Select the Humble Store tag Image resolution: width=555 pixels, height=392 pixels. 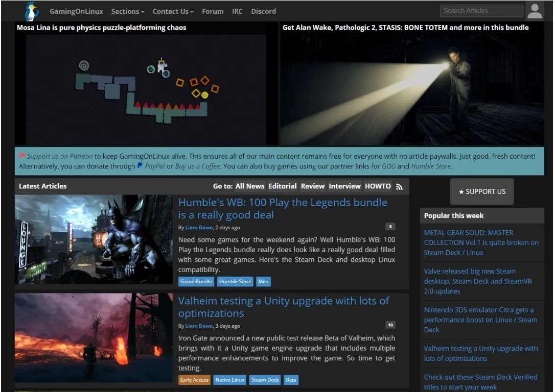(235, 281)
